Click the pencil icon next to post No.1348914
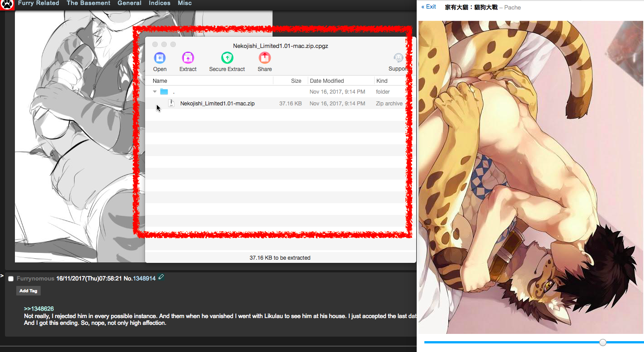Screen dimensions: 644x352 tap(161, 277)
